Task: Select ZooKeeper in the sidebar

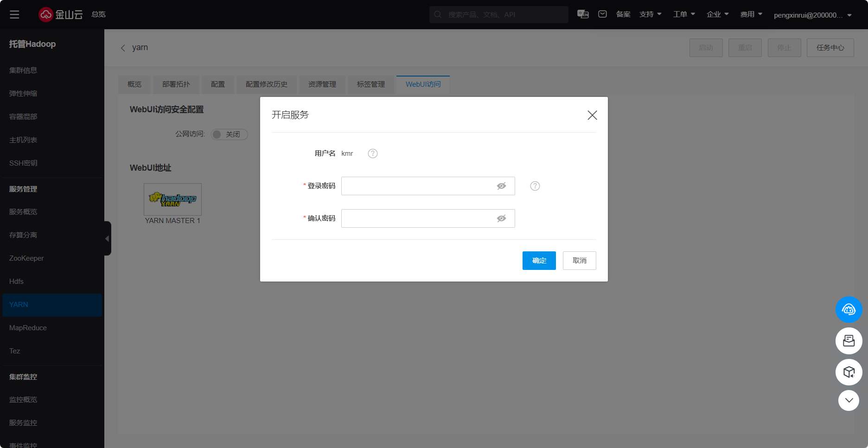Action: 26,258
